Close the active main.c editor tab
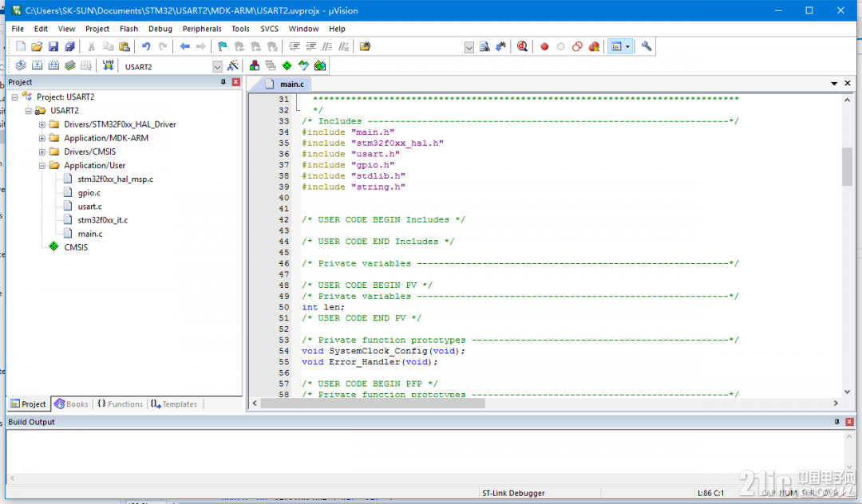 [847, 83]
